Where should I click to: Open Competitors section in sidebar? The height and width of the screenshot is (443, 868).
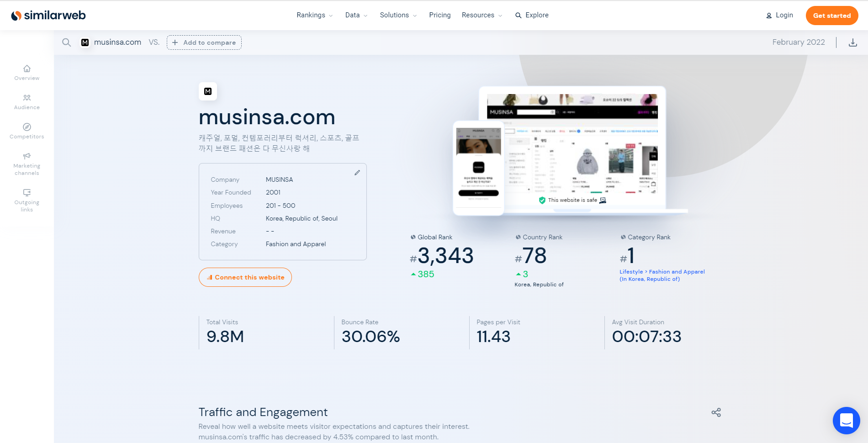[27, 131]
